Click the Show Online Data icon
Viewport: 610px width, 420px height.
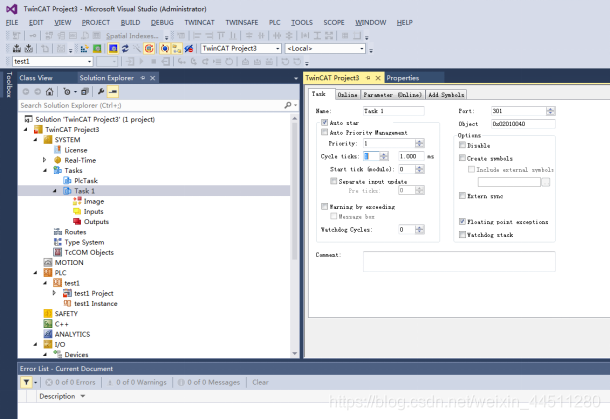pos(165,49)
